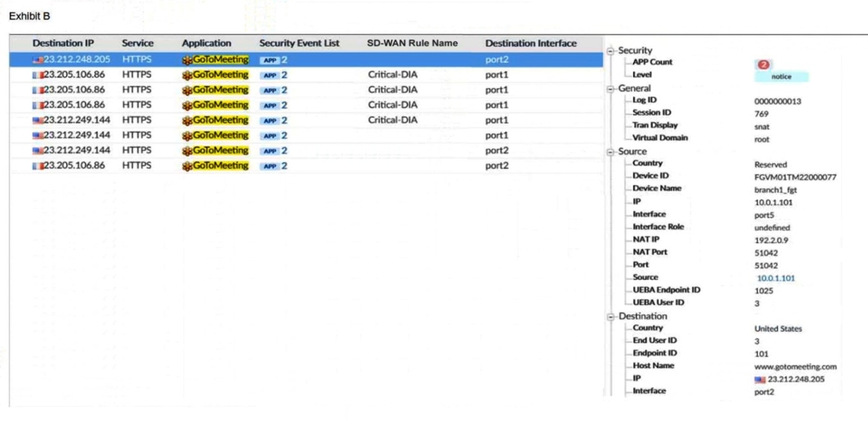Viewport: 868px width, 427px height.
Task: Click the Security Event List column header
Action: [299, 43]
